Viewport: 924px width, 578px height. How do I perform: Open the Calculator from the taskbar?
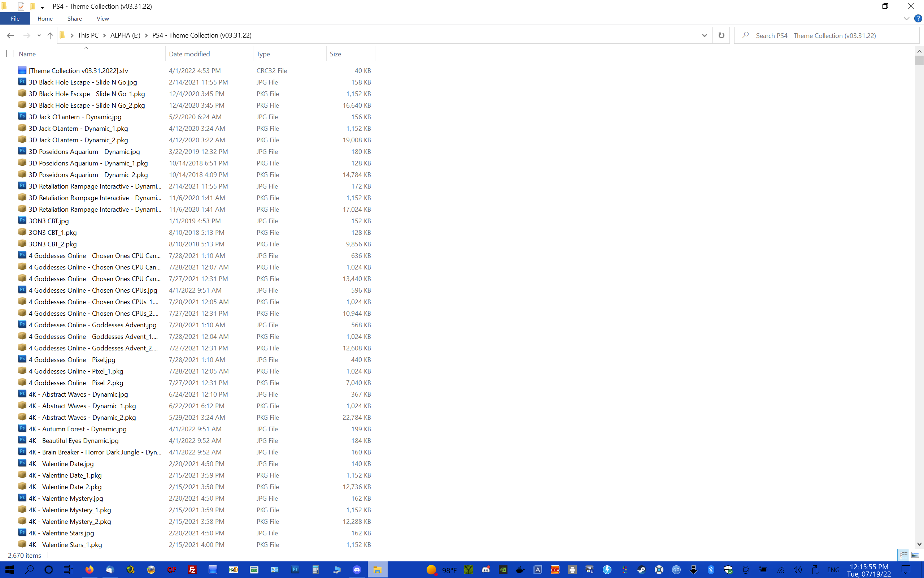coord(316,570)
